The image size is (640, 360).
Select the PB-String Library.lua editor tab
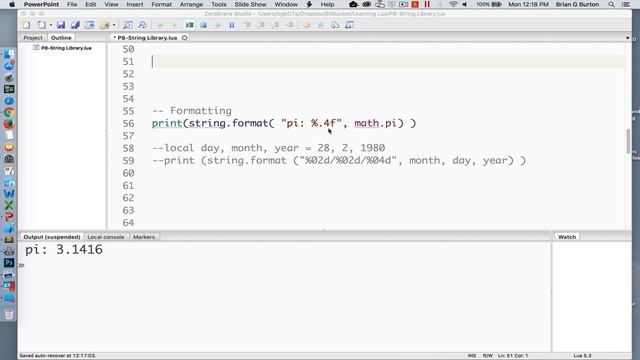click(x=147, y=38)
